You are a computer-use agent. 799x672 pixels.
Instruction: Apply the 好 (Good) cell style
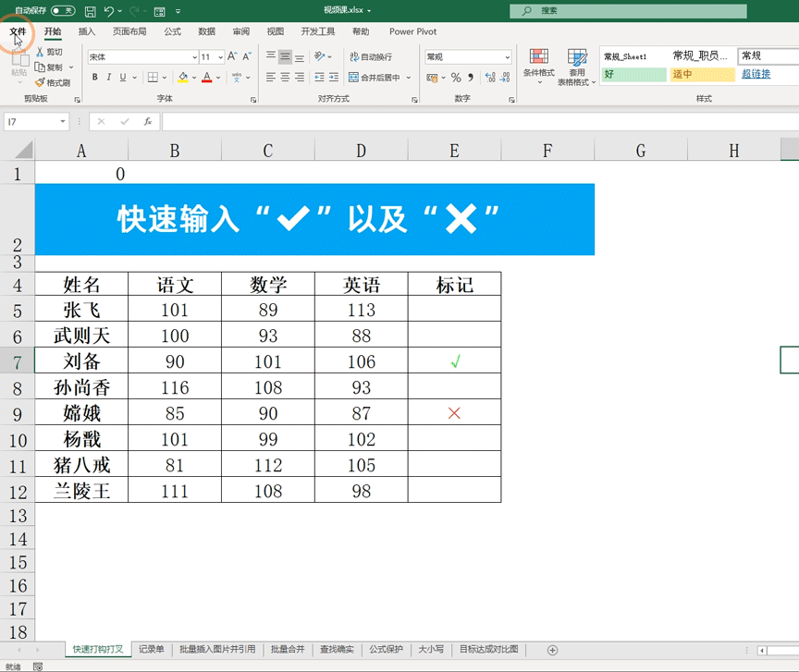tap(633, 74)
